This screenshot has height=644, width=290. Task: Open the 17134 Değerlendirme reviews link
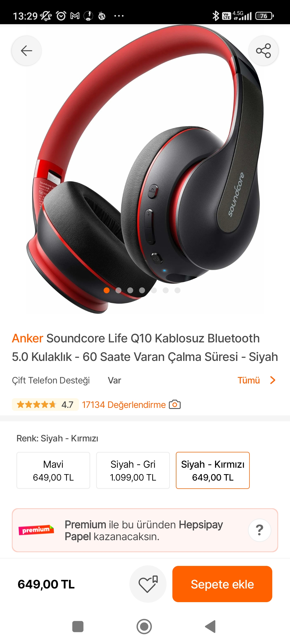click(x=124, y=405)
